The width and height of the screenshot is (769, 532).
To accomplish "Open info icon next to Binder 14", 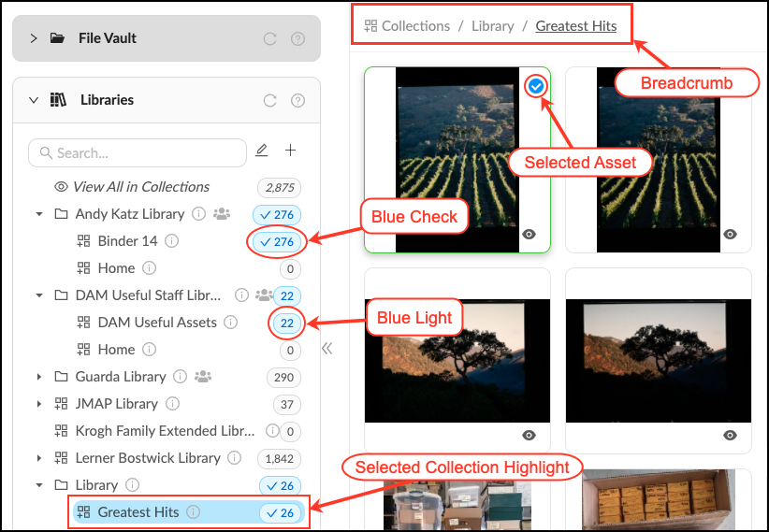I will (x=171, y=241).
